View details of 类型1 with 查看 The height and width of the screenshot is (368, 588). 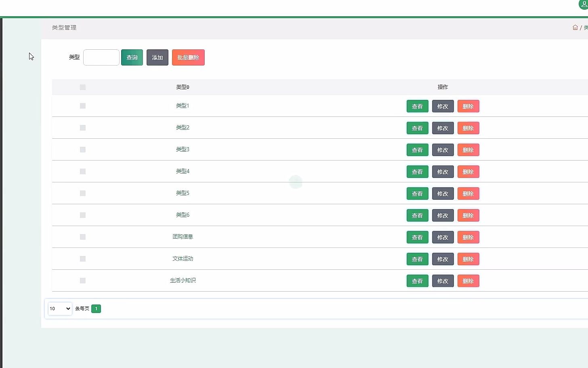pyautogui.click(x=417, y=106)
